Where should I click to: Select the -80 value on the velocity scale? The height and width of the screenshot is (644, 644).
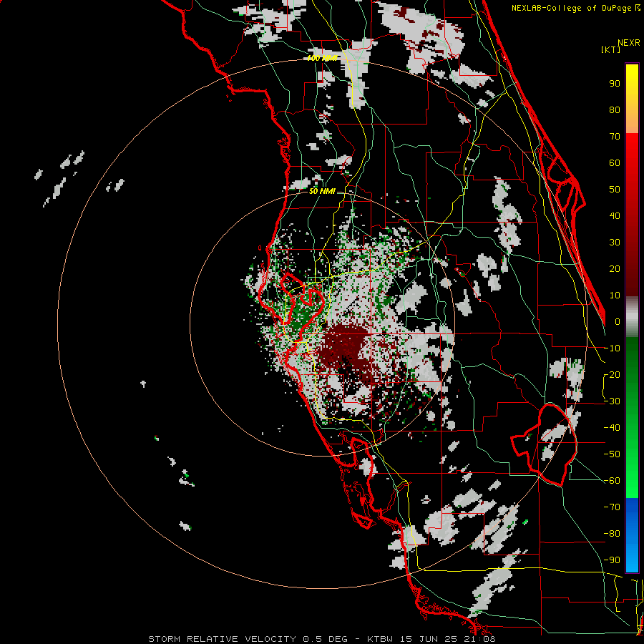612,534
